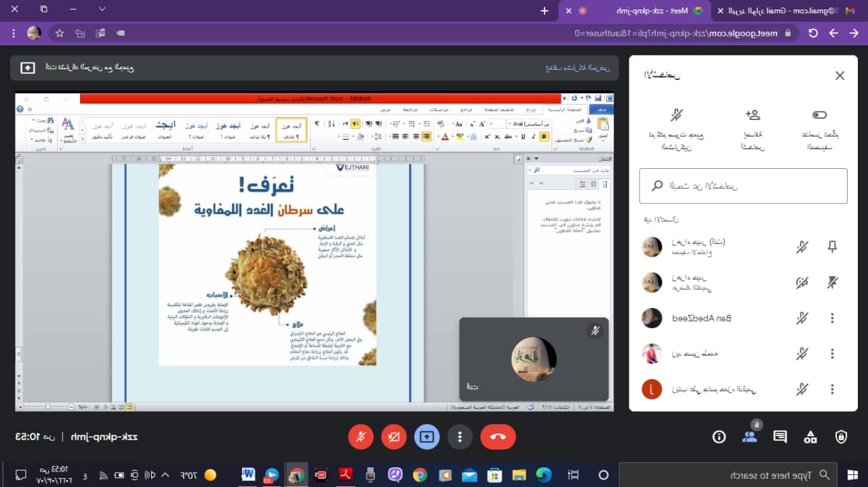Click the present screen button in call controls
Viewport: 868px width, 487px height.
[x=427, y=437]
